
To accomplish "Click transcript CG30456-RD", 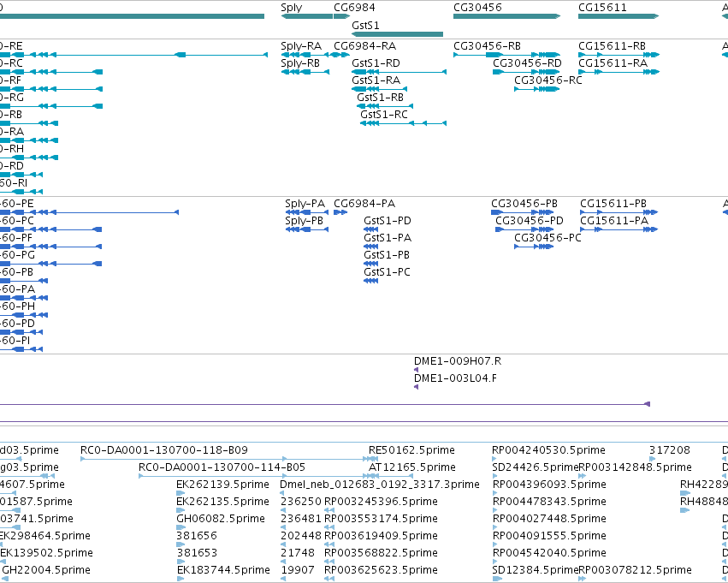I will tap(527, 63).
